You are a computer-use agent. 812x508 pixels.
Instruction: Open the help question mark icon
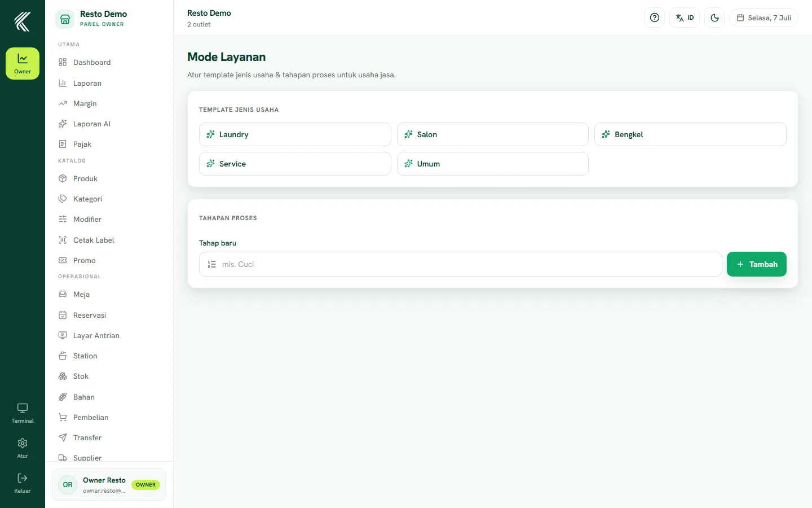tap(655, 17)
